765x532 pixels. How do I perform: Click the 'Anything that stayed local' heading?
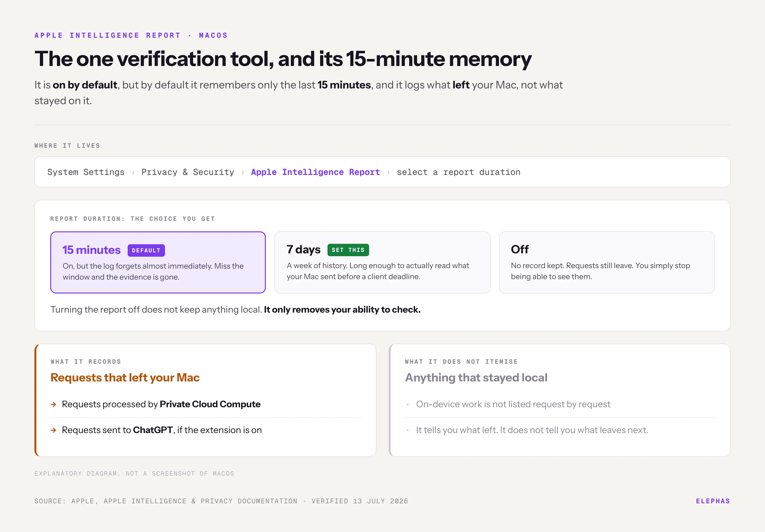tap(476, 378)
